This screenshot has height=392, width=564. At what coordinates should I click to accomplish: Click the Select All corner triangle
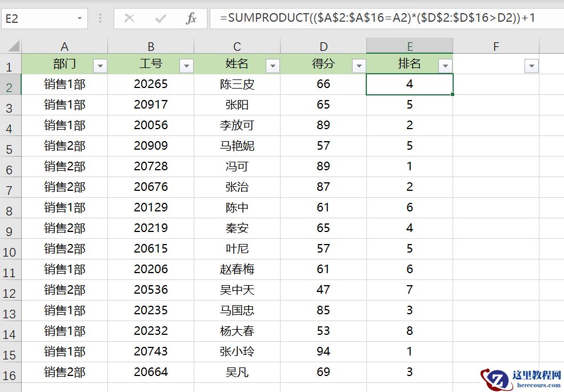pos(14,46)
